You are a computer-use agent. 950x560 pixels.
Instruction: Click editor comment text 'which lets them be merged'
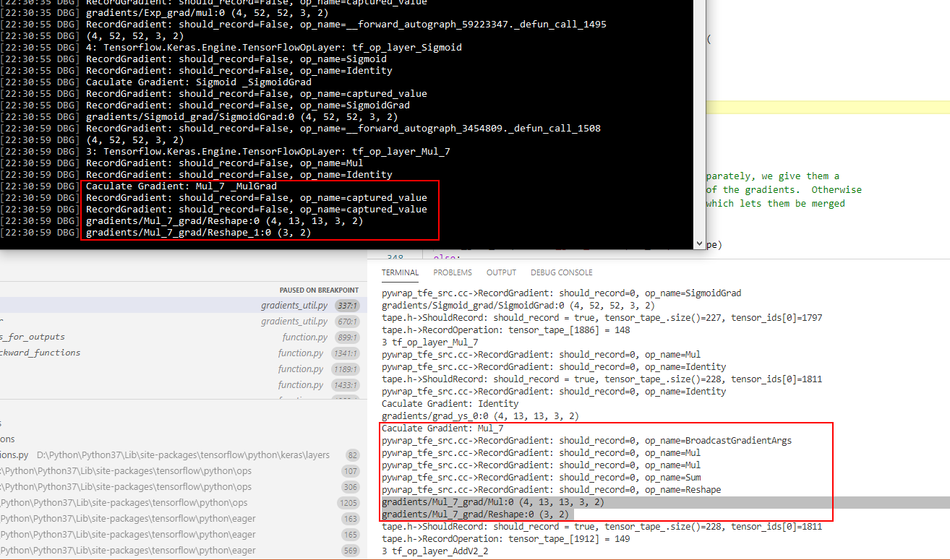tap(775, 203)
